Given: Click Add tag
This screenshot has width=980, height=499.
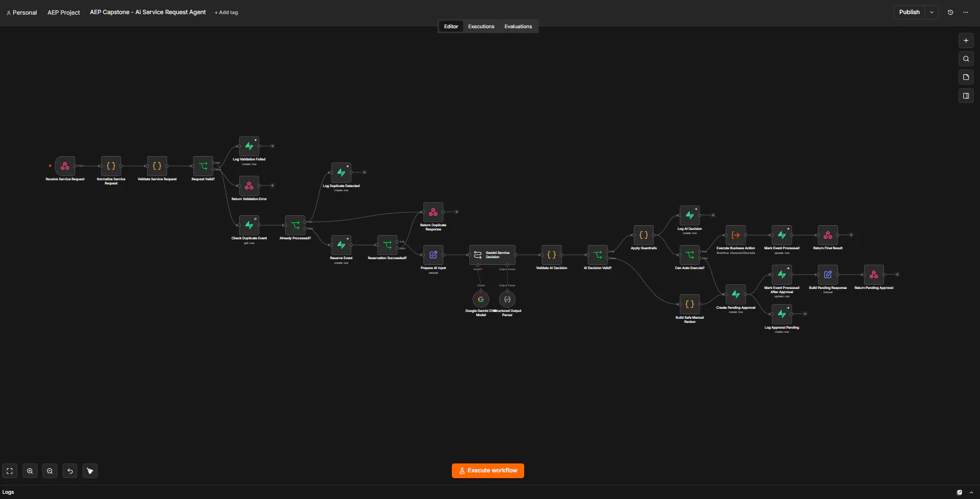Looking at the screenshot, I should click(226, 13).
